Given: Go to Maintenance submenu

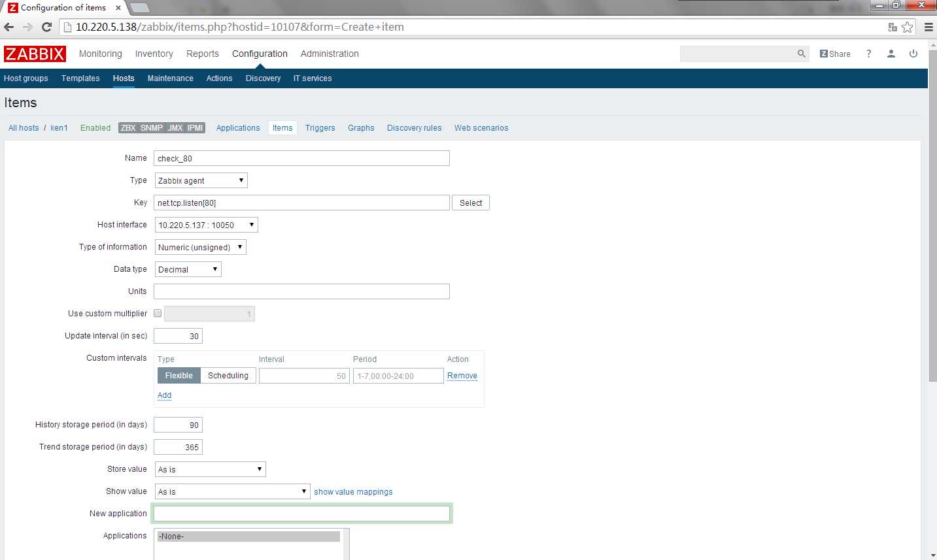Looking at the screenshot, I should coord(170,78).
